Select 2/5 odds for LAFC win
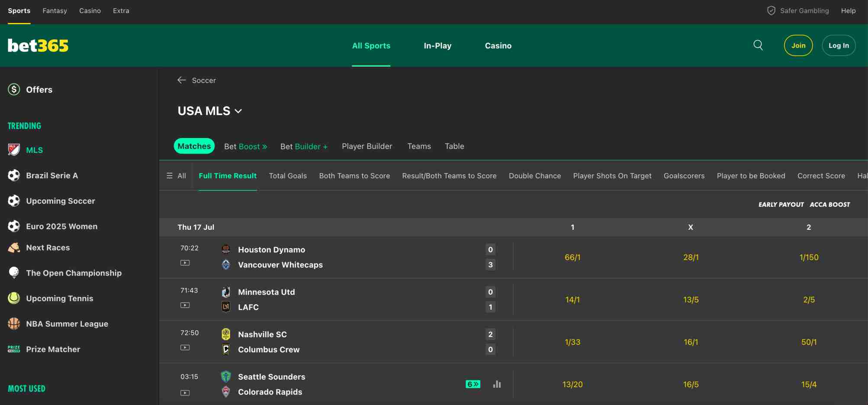 click(x=809, y=299)
